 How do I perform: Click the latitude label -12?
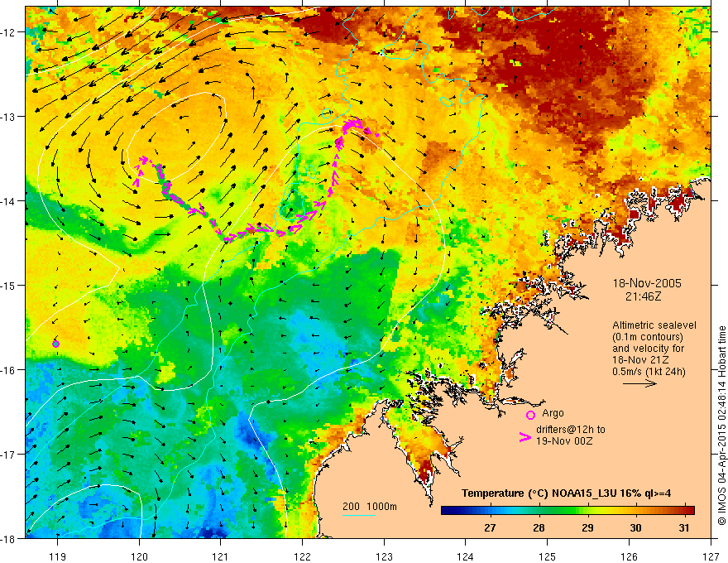9,32
